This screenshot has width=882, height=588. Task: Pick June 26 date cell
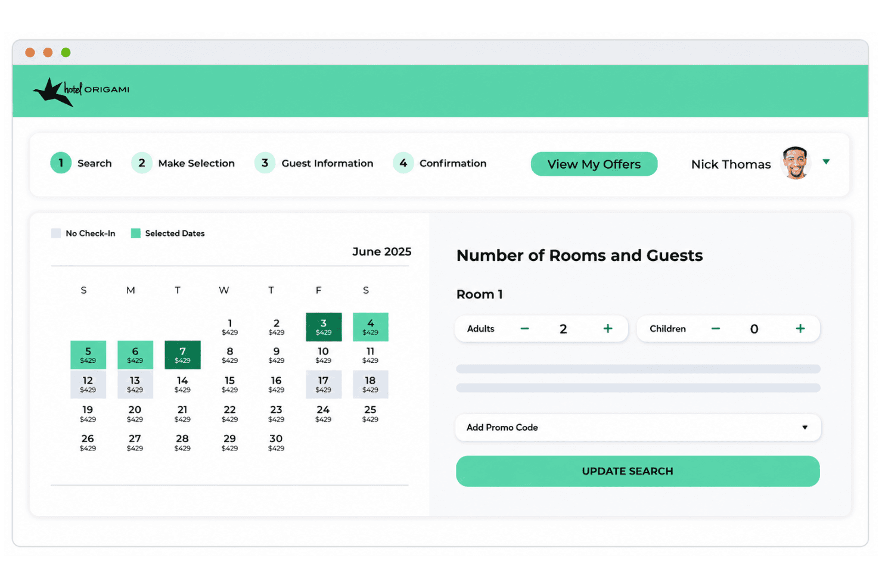tap(88, 442)
